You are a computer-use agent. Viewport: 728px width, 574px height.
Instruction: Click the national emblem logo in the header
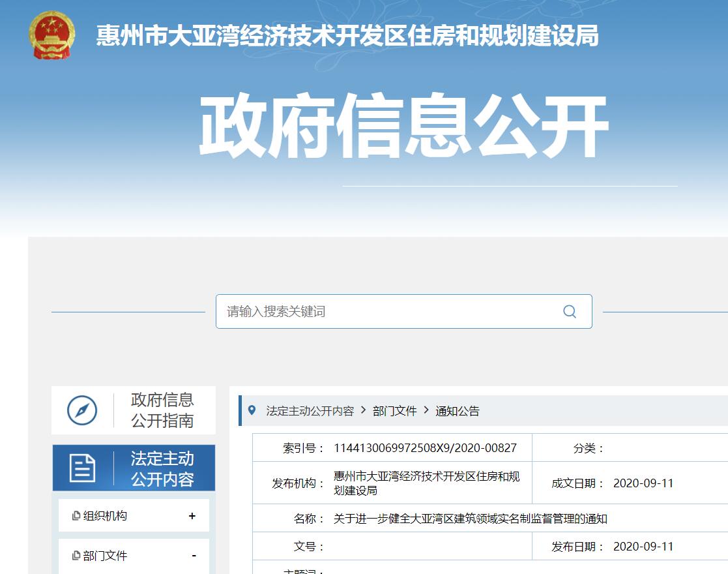point(51,34)
